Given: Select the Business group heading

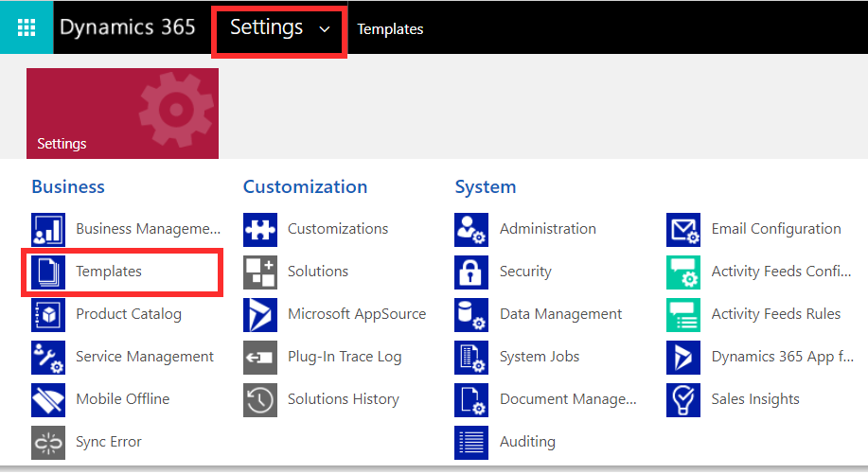Looking at the screenshot, I should pos(68,187).
